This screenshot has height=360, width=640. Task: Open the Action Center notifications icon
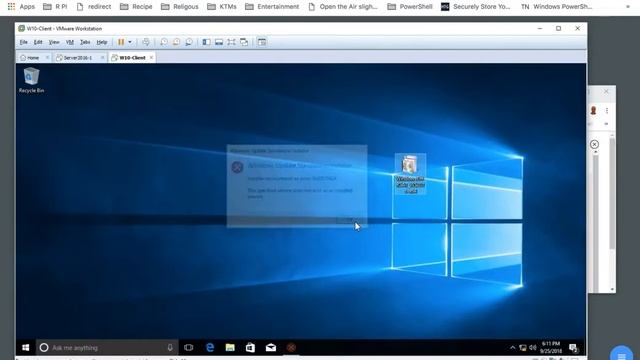click(x=574, y=348)
